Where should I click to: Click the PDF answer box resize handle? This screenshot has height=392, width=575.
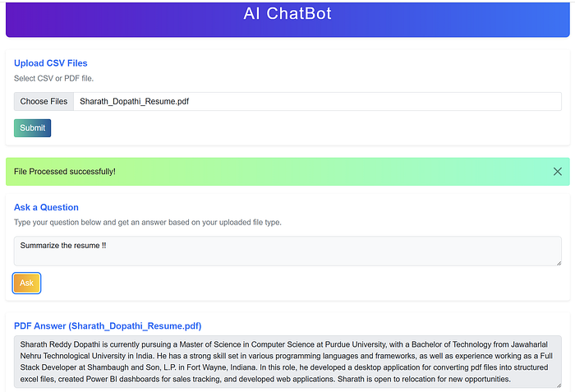[x=559, y=385]
